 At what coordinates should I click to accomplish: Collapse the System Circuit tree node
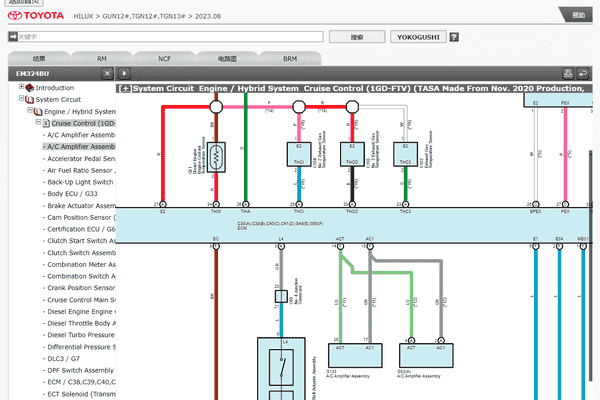coord(21,100)
